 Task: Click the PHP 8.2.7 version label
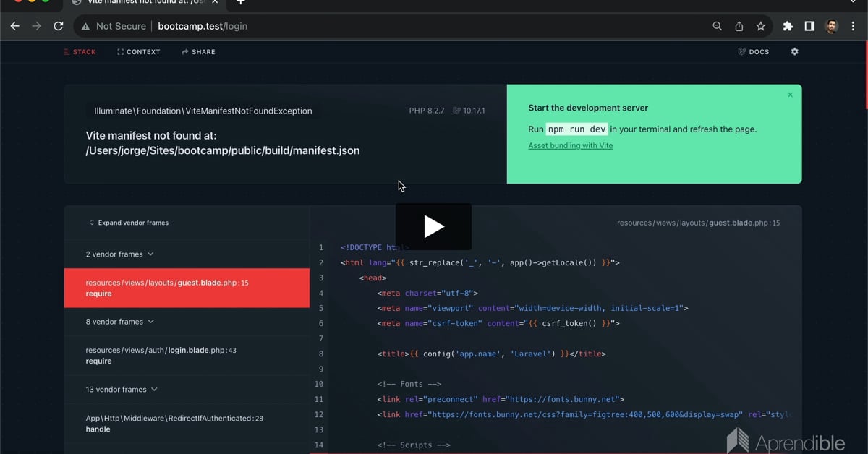tap(427, 111)
